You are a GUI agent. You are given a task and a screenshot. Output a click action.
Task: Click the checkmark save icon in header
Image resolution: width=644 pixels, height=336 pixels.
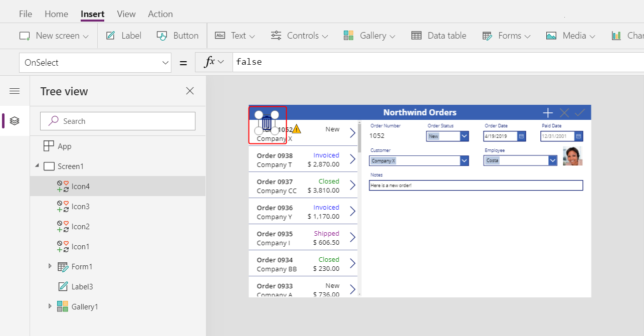(580, 112)
